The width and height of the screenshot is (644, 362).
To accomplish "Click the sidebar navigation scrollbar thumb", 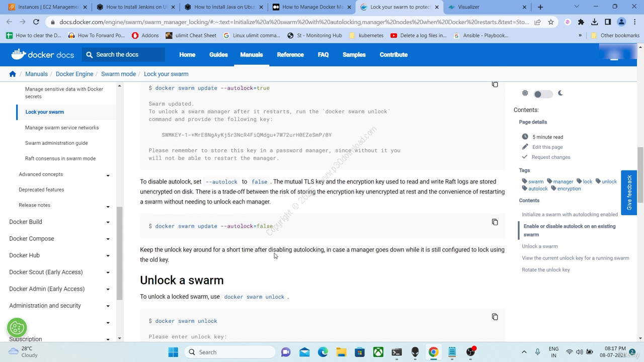I will coord(119,253).
